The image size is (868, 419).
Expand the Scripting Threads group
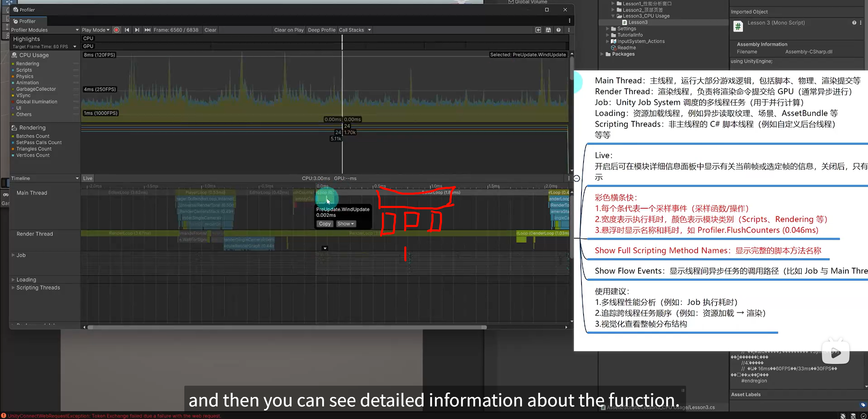click(x=13, y=287)
